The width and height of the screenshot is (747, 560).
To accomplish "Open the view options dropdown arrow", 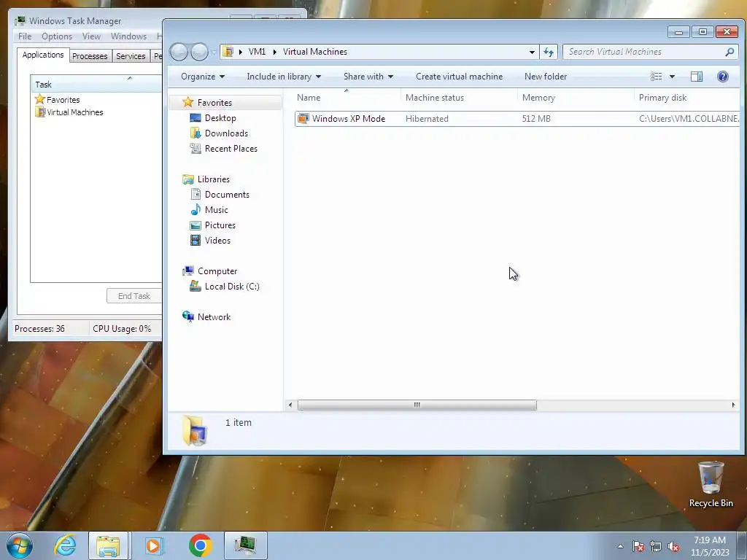I will (672, 77).
